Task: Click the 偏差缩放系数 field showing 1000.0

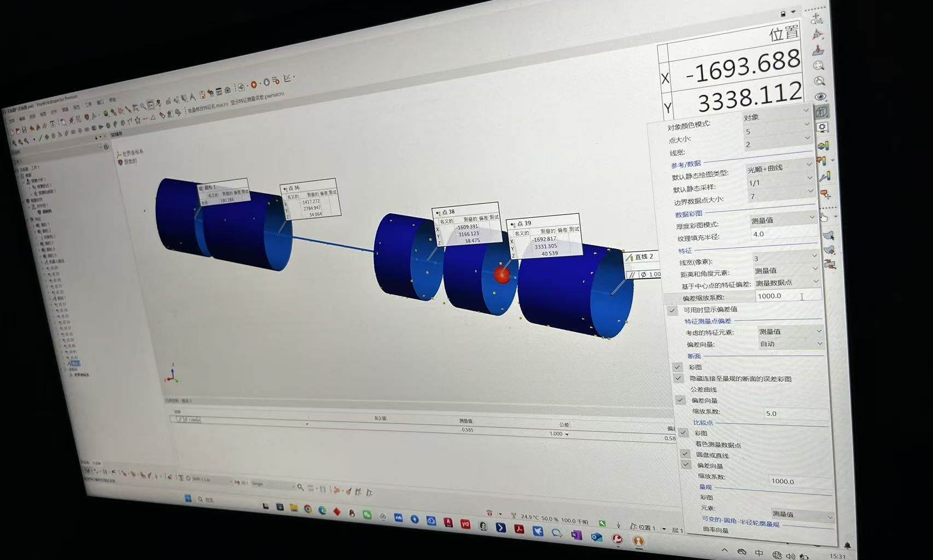Action: [789, 296]
